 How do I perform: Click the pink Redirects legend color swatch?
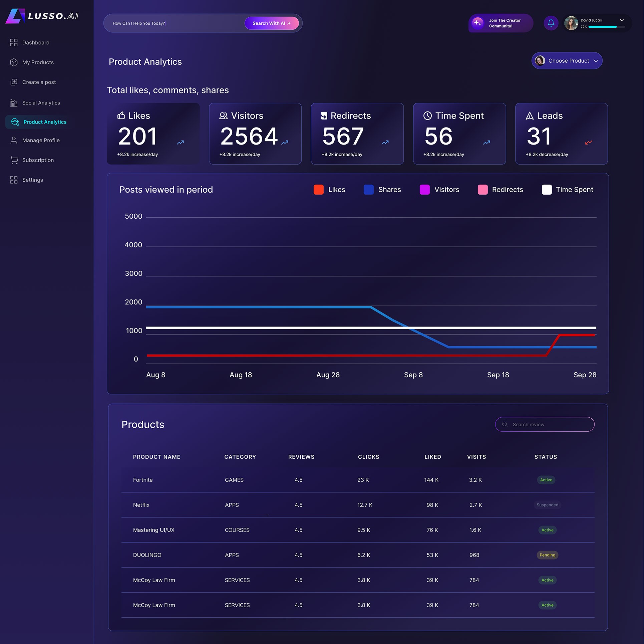[482, 190]
